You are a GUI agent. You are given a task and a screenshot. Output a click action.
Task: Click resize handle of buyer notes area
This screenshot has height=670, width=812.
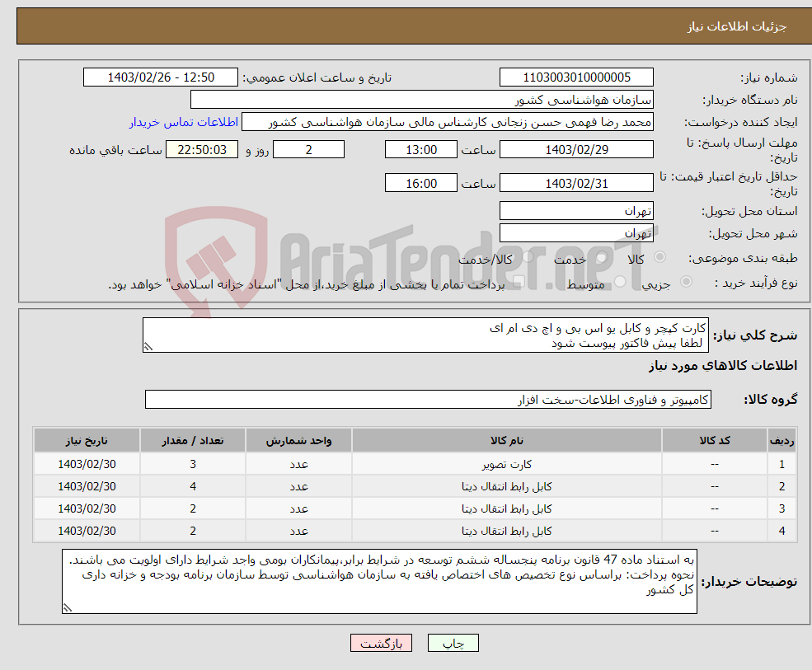click(68, 608)
